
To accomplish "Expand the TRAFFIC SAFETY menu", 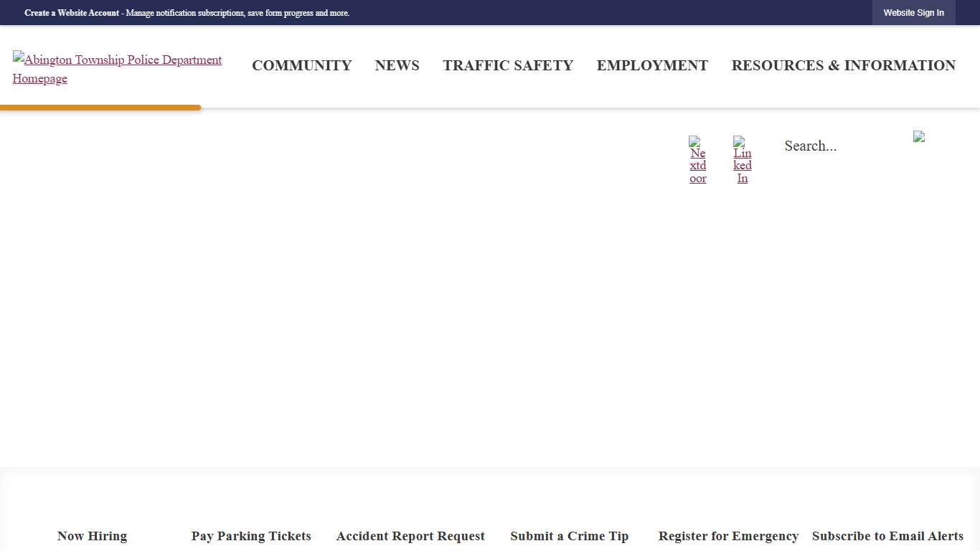I will tap(507, 65).
